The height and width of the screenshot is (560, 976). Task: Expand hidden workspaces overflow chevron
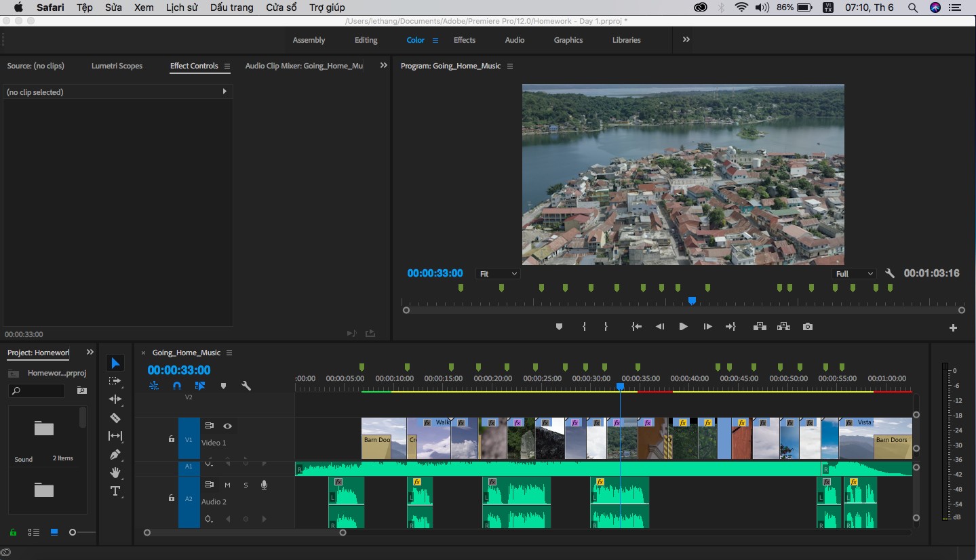(686, 40)
